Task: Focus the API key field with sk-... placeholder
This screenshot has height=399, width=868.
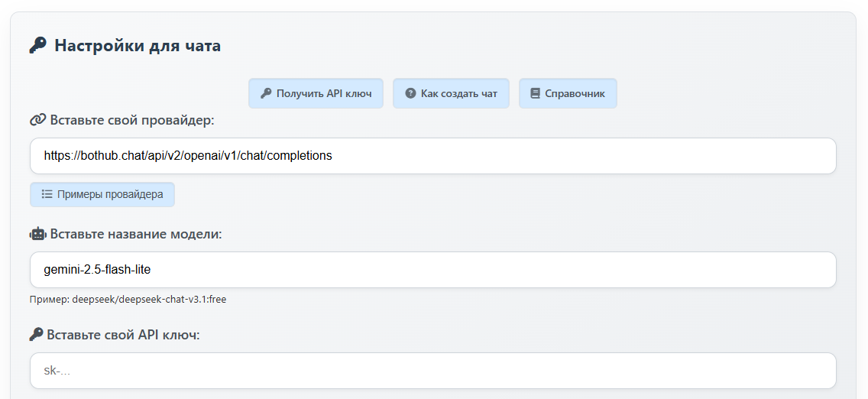Action: pos(433,371)
